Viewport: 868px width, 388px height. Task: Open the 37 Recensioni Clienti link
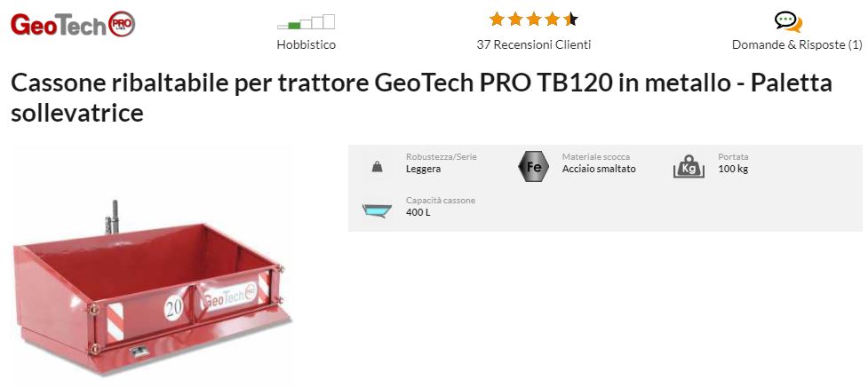pyautogui.click(x=534, y=44)
